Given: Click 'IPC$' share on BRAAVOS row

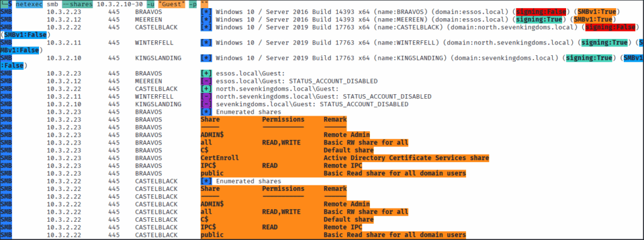Looking at the screenshot, I should tap(208, 166).
